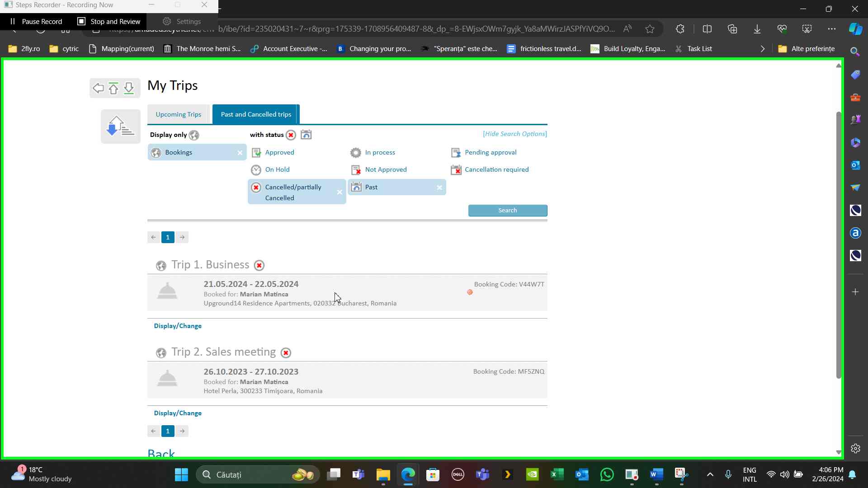Open the Windows Start menu
The image size is (868, 488).
(x=181, y=475)
